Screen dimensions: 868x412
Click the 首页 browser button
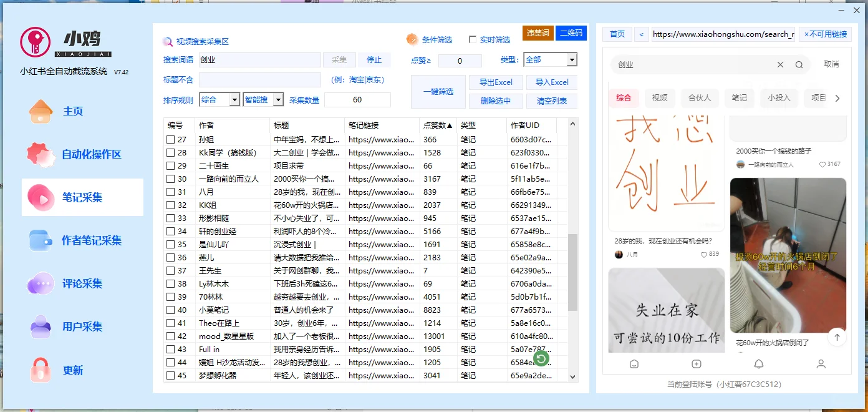(617, 34)
